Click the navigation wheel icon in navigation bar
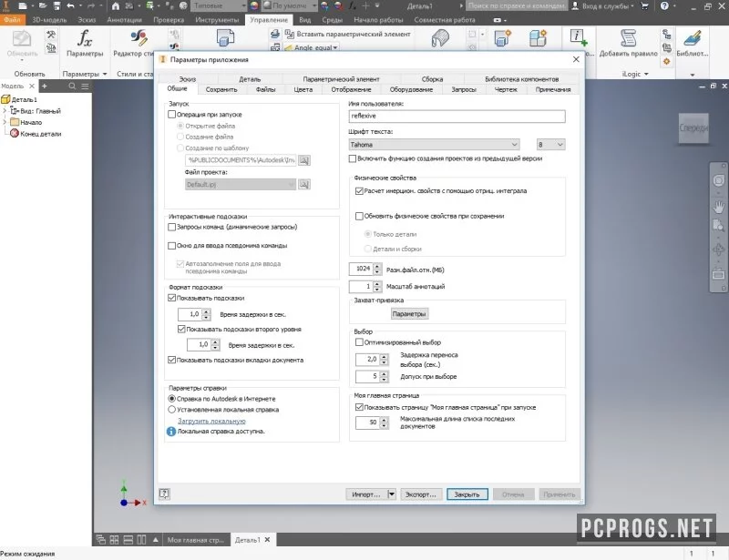Viewport: 729px width, 560px height. click(x=719, y=181)
